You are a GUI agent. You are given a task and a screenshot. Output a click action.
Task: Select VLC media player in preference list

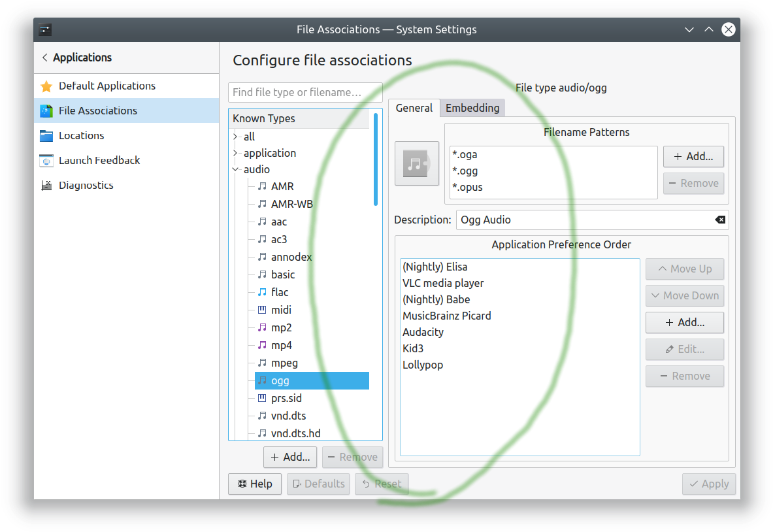click(x=443, y=284)
